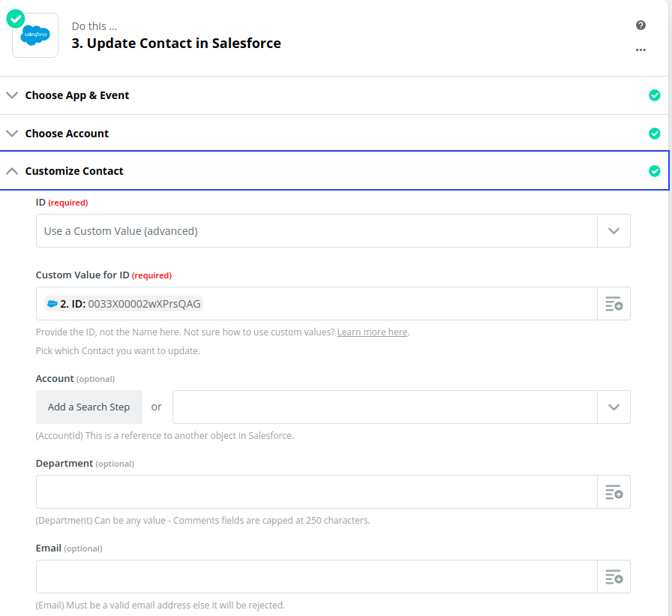Click the 'Choose Account' heading text

[67, 134]
